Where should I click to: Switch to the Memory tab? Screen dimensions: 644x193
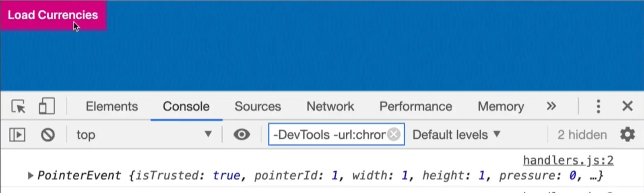click(x=501, y=107)
